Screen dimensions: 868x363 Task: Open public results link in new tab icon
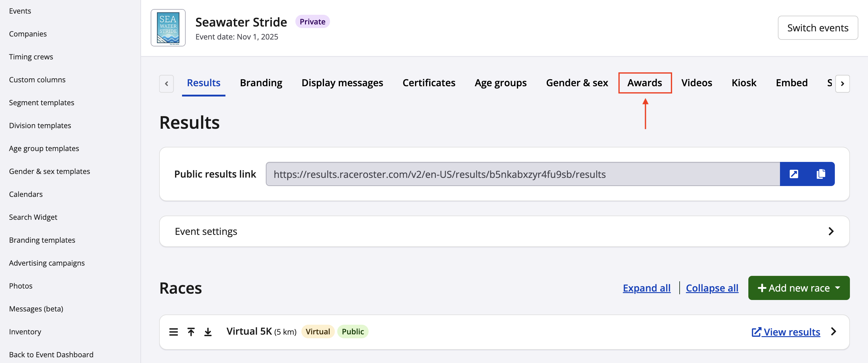(794, 174)
